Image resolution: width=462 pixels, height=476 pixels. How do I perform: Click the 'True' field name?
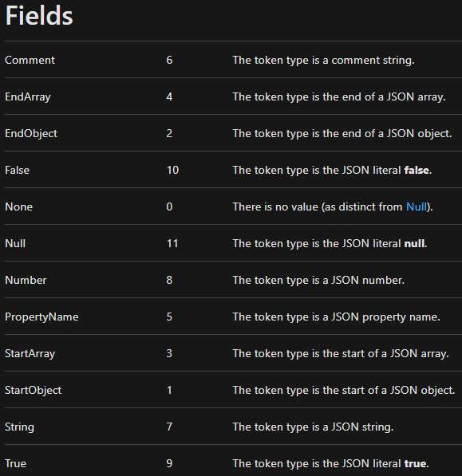[15, 463]
